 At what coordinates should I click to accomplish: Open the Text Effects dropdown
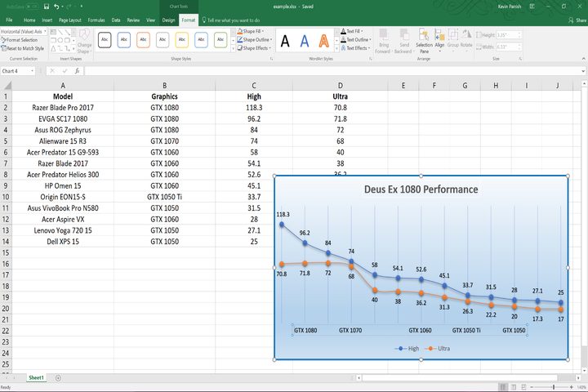point(355,48)
